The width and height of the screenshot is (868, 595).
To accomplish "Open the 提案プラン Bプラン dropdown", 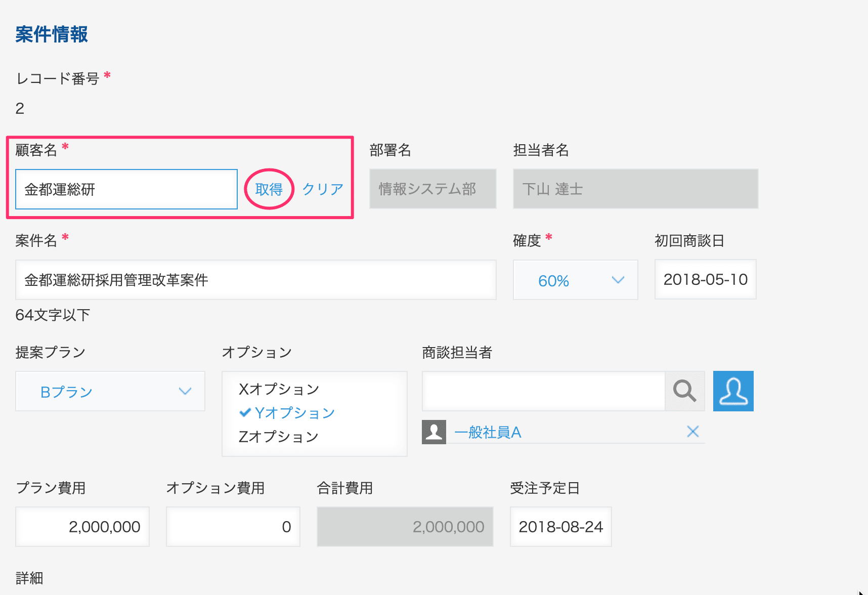I will 110,391.
